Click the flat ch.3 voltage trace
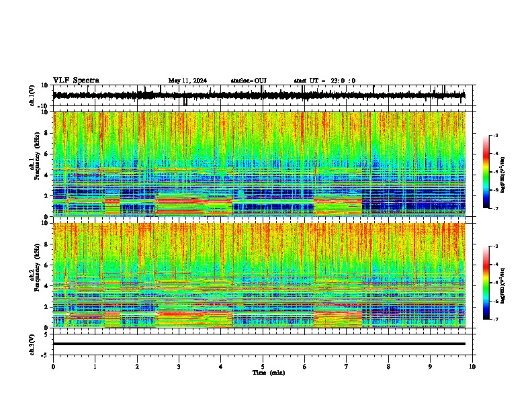532x411 pixels. 259,344
